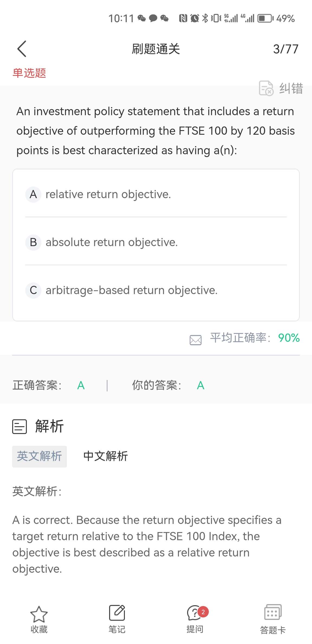Screen dimensions: 312x644
Task: Tap the 单选题 question type label
Action: click(x=29, y=73)
